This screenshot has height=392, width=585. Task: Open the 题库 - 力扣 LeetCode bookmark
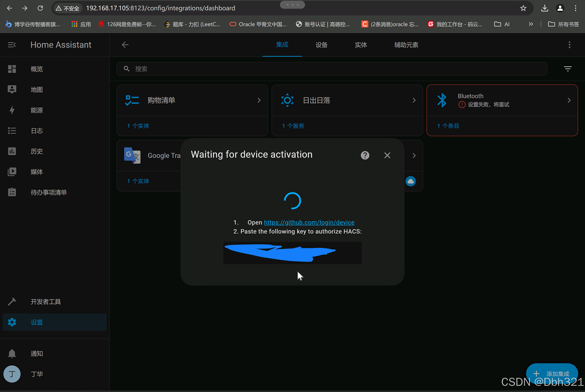(x=193, y=24)
